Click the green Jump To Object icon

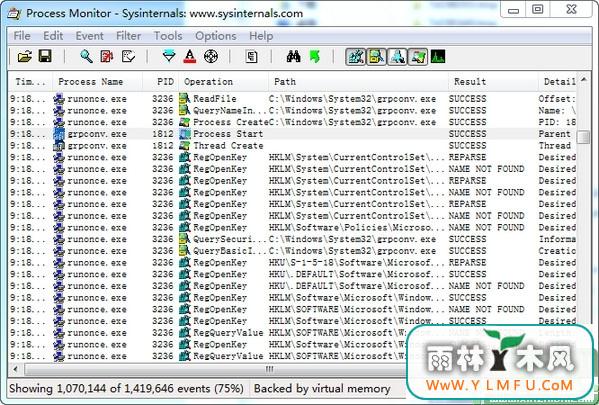coord(315,57)
